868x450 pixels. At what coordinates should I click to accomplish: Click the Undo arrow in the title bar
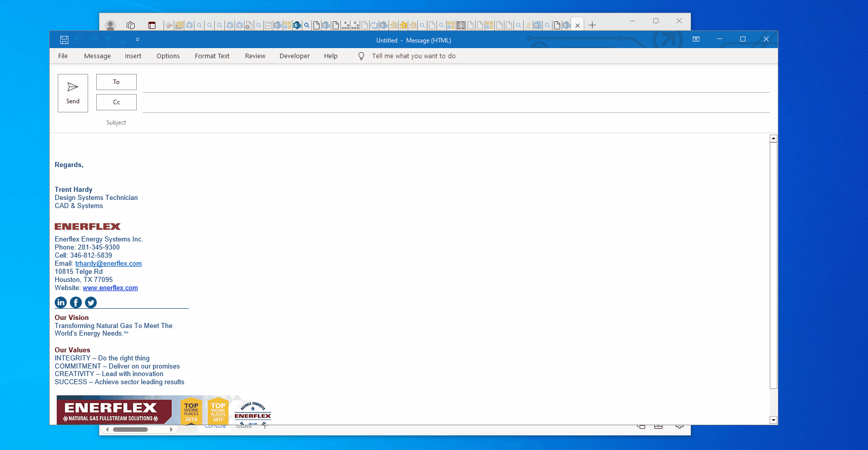pos(79,39)
